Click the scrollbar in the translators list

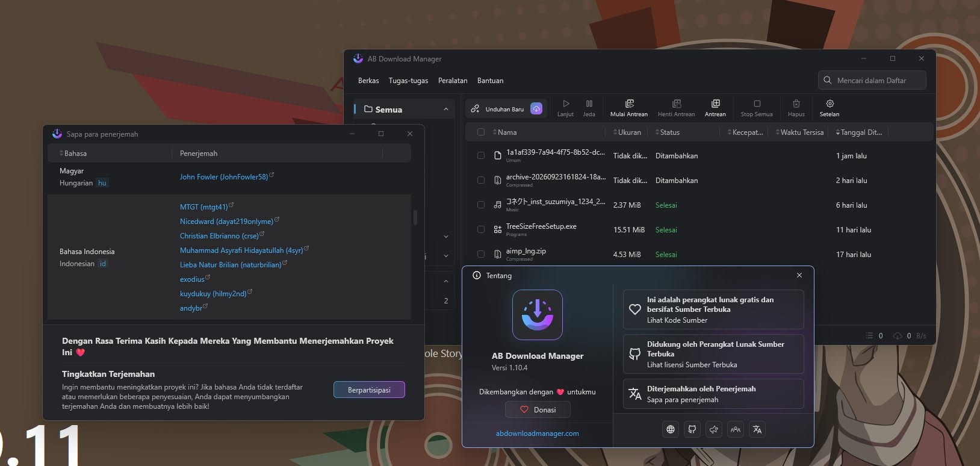415,217
